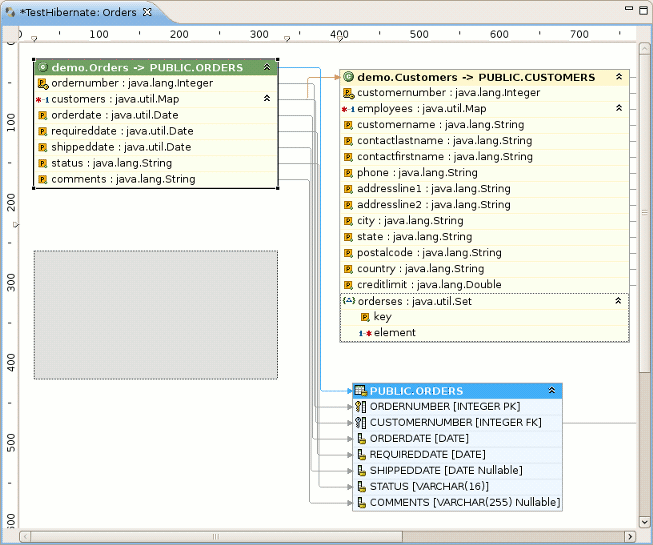Collapse the orderses set node

[x=619, y=300]
